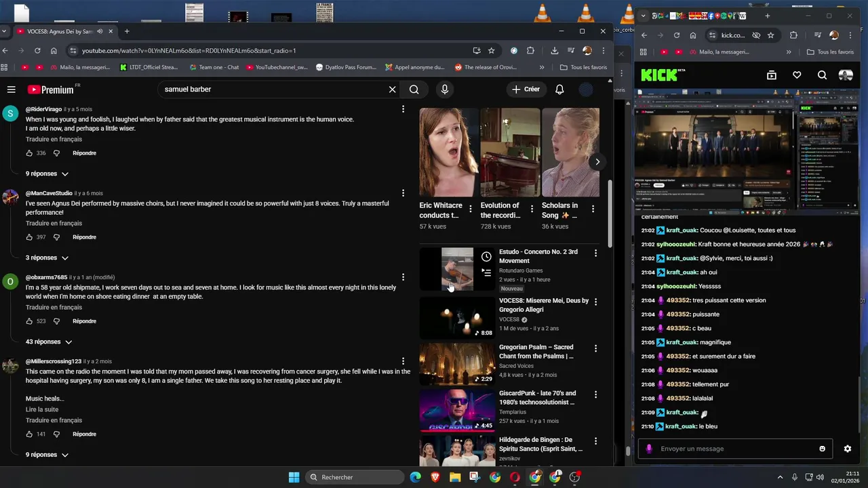Viewport: 868px width, 488px height.
Task: Click Lire la suite on @Millerscrossing123 comment
Action: coord(42,409)
